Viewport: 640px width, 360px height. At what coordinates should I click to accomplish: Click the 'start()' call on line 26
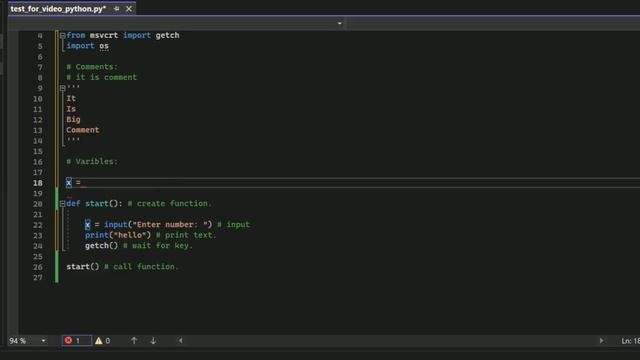point(82,267)
